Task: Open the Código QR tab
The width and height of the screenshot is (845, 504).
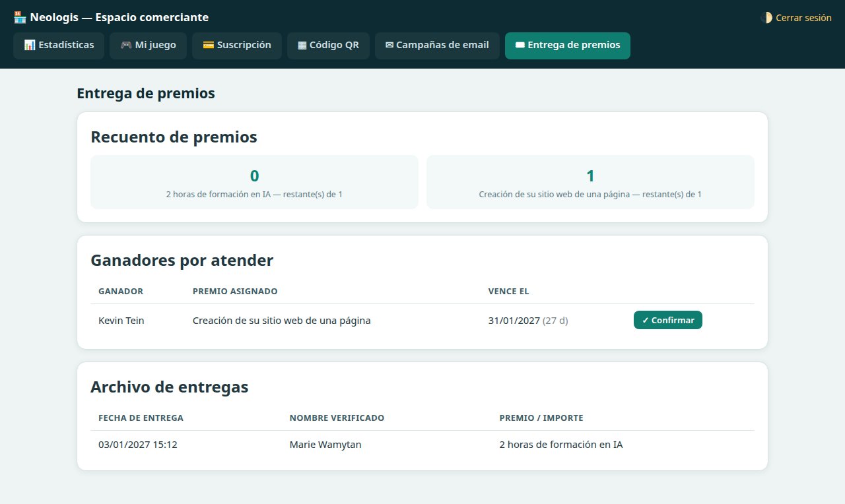Action: pyautogui.click(x=328, y=46)
